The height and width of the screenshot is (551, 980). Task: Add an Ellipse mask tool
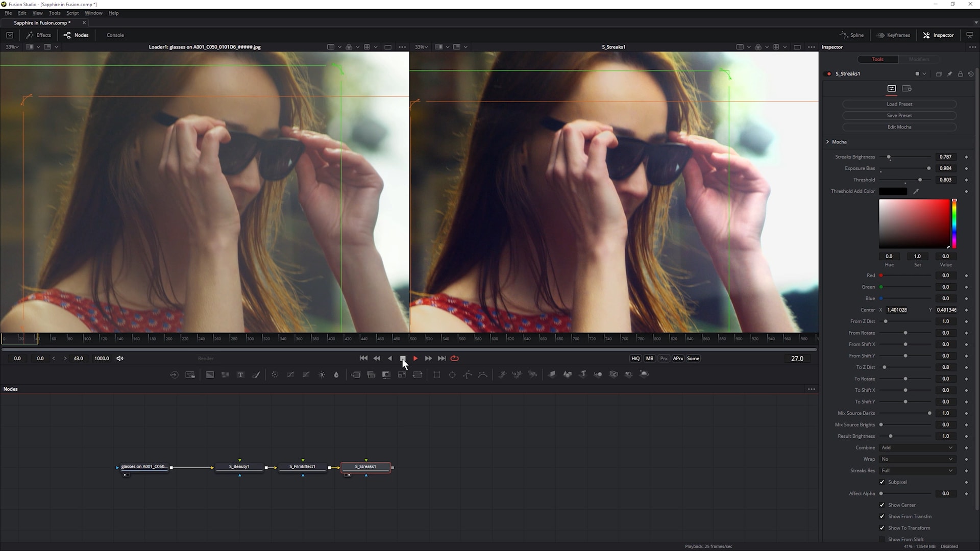pos(452,374)
